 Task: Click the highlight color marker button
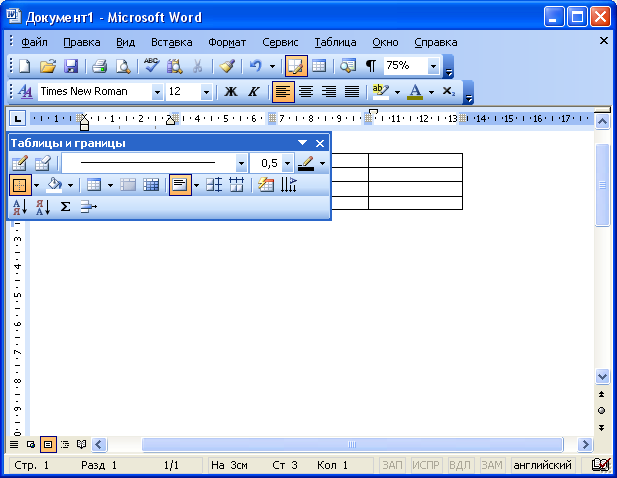coord(381,92)
